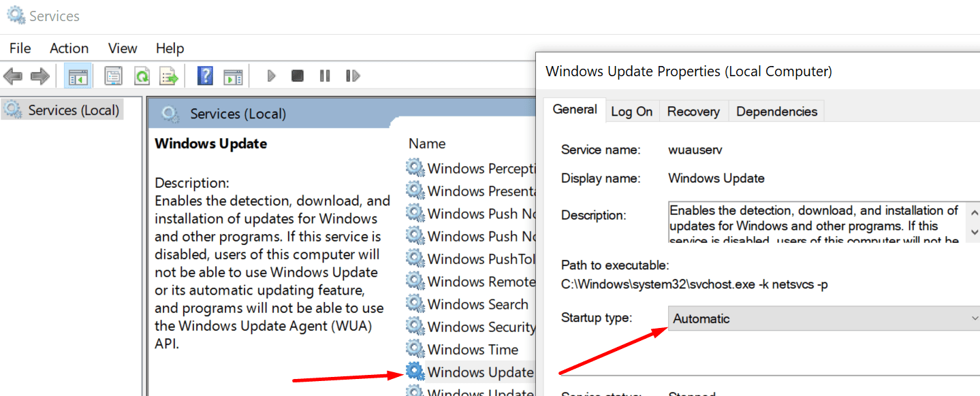
Task: Start the Windows Update service with Play icon
Action: (x=270, y=76)
